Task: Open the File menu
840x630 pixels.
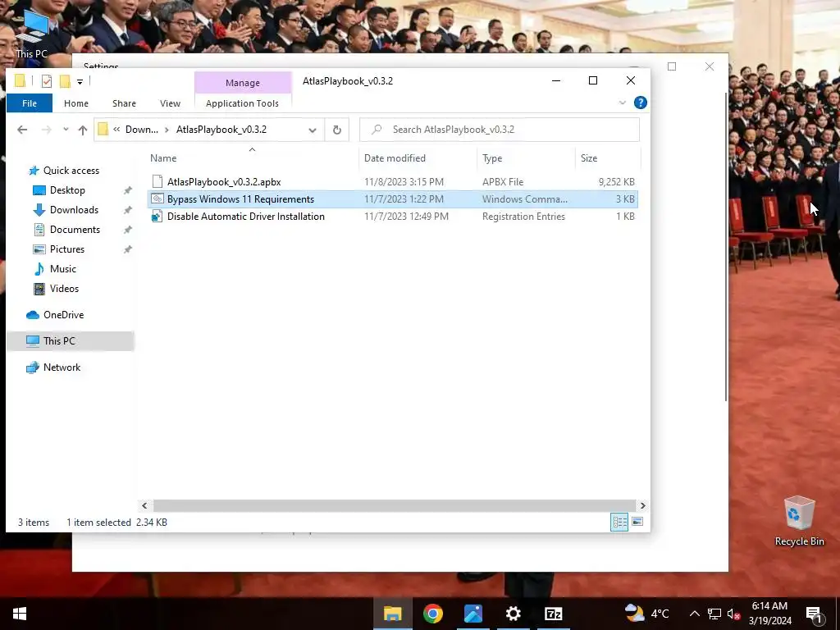Action: coord(30,103)
